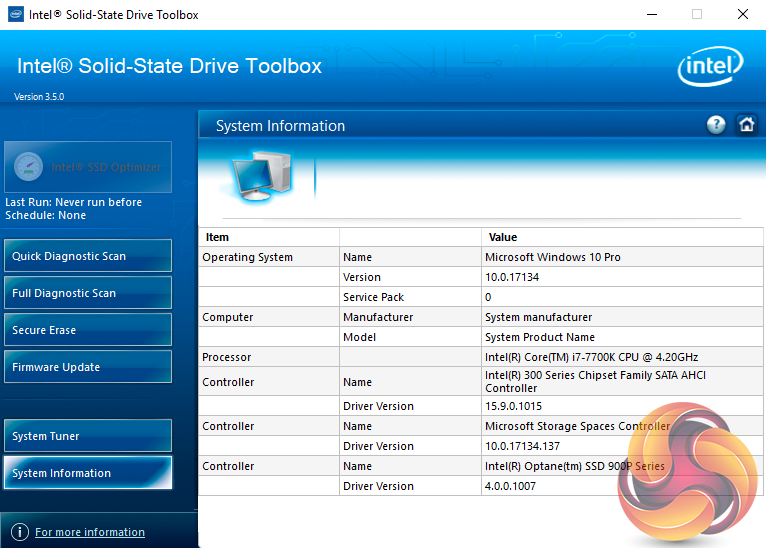
Task: Click the Value column header
Action: click(503, 237)
